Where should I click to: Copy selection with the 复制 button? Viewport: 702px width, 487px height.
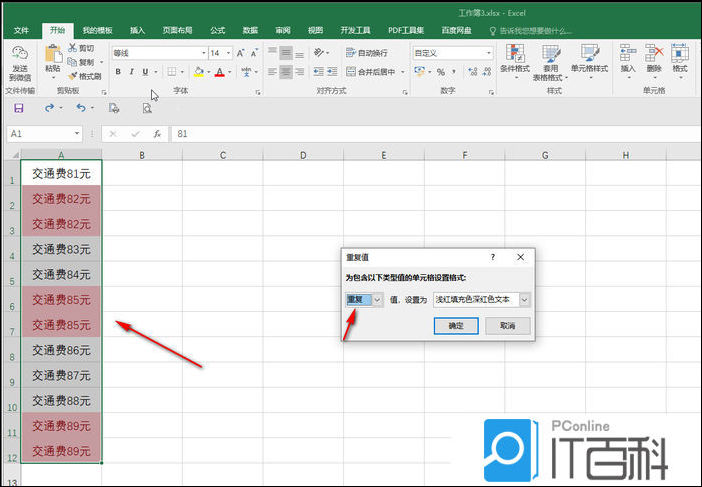81,62
